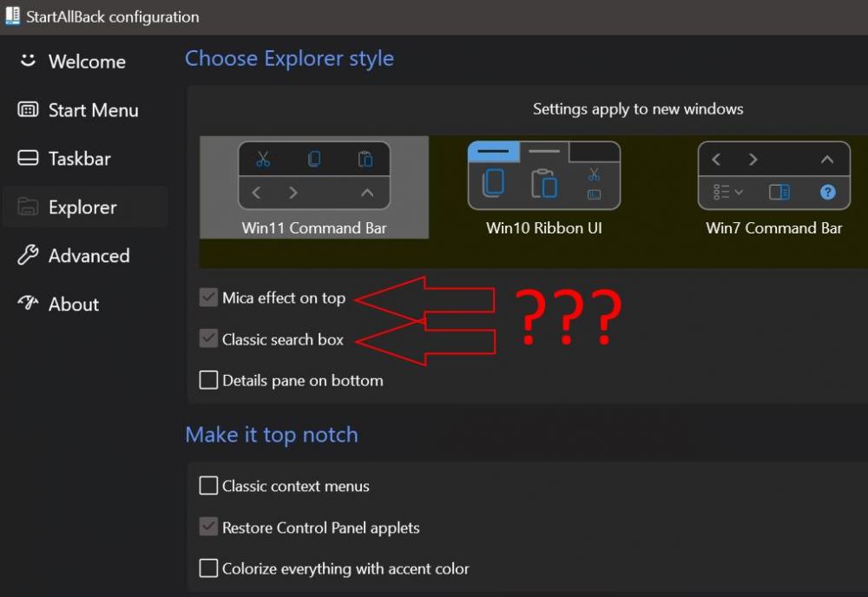Click the Choose Explorer style heading

pos(289,59)
